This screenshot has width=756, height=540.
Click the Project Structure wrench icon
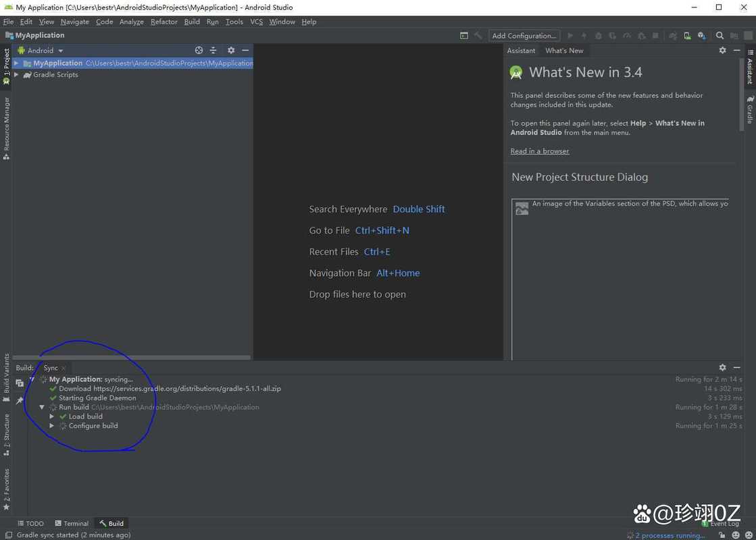[x=735, y=35]
